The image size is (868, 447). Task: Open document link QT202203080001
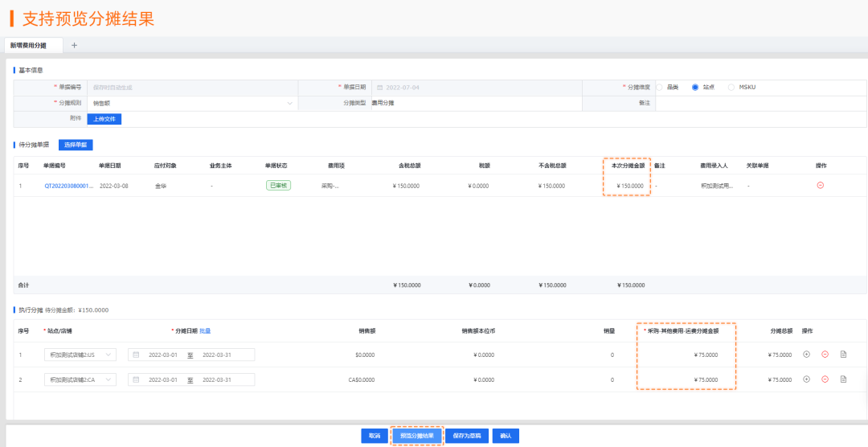pyautogui.click(x=68, y=186)
